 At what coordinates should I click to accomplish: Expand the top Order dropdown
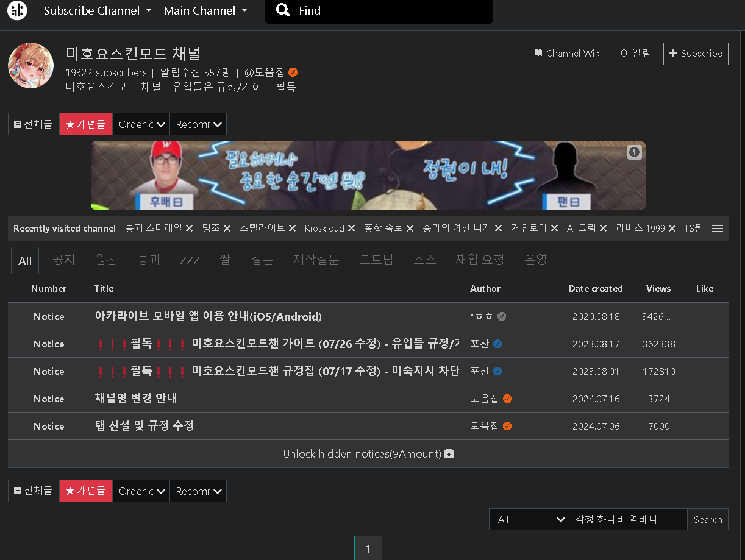[x=141, y=124]
